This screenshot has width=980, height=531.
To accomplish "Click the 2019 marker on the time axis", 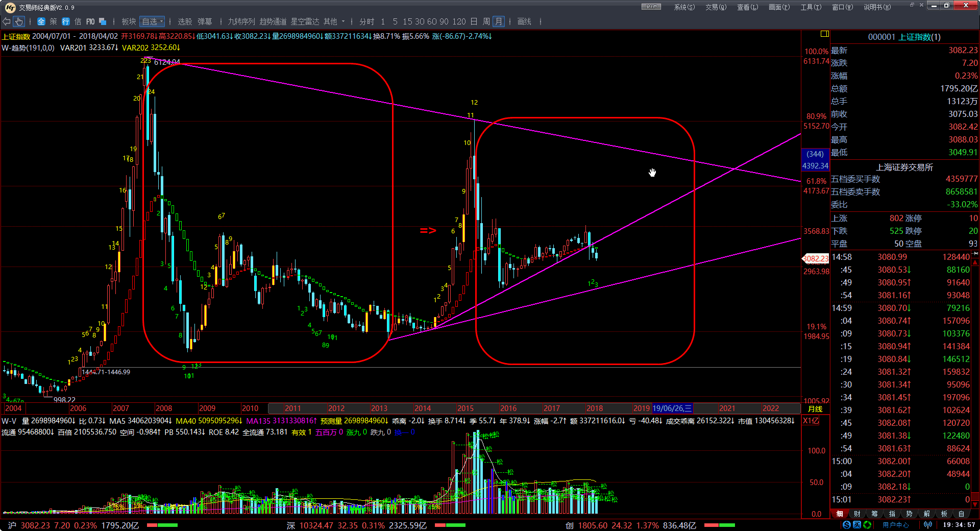I will pos(641,408).
